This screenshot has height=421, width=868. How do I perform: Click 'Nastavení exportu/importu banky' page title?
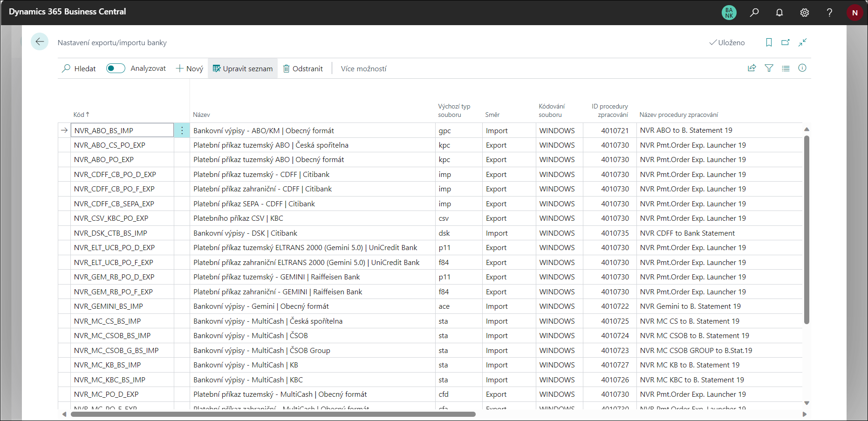tap(112, 43)
